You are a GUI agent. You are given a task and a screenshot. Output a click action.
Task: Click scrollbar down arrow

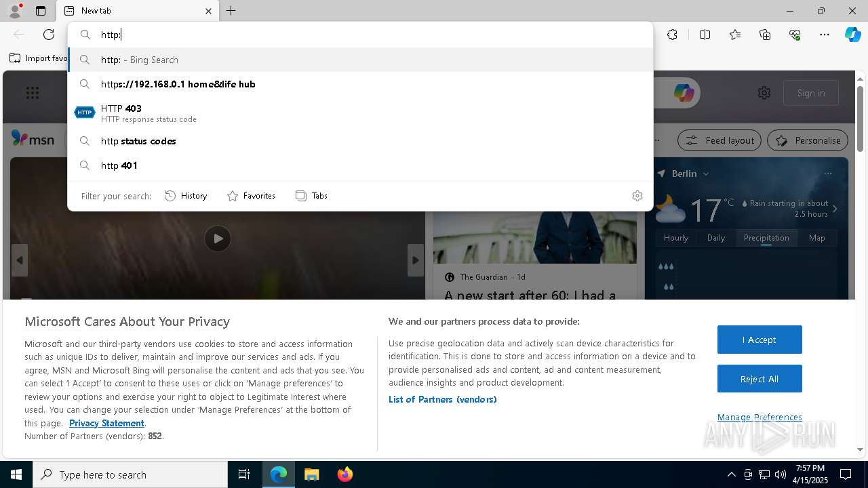pos(860,449)
